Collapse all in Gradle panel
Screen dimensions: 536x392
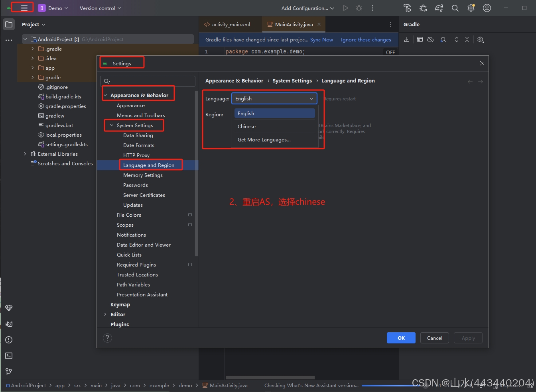[467, 39]
